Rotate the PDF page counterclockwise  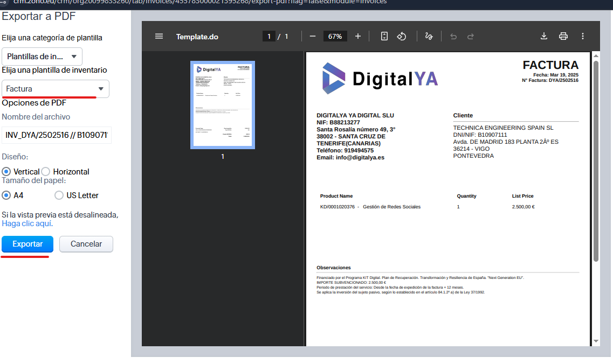pos(402,37)
